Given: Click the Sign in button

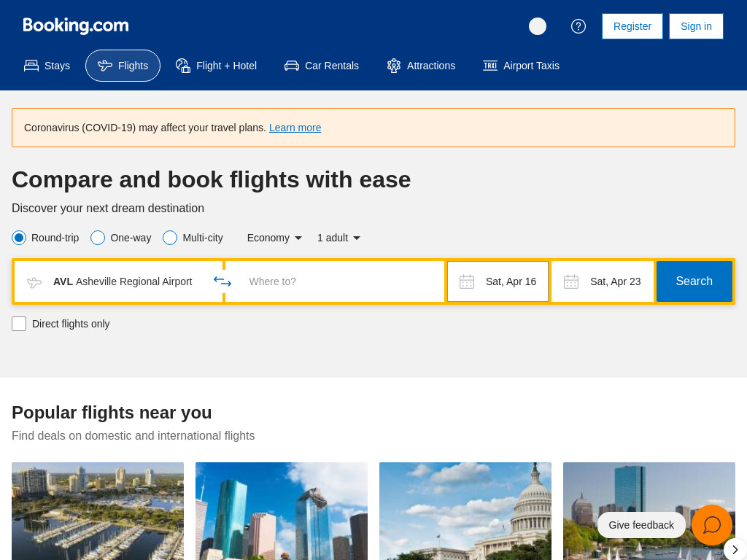Looking at the screenshot, I should click(x=696, y=26).
